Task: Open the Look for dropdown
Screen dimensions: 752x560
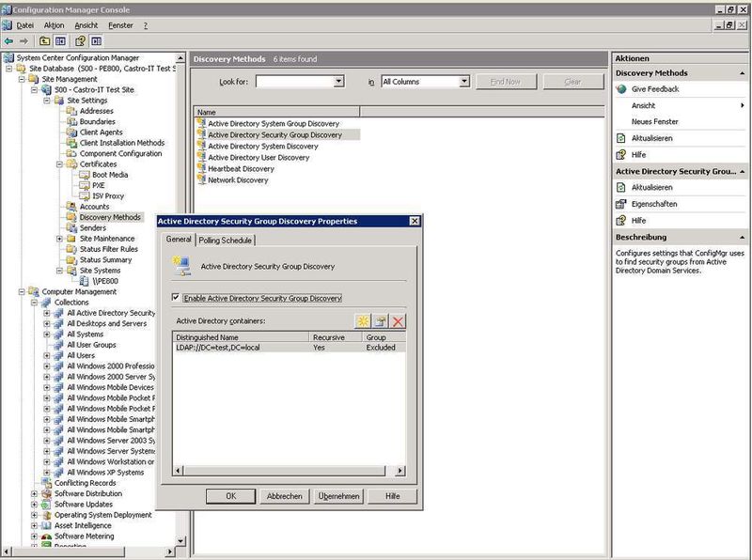Action: pyautogui.click(x=338, y=81)
